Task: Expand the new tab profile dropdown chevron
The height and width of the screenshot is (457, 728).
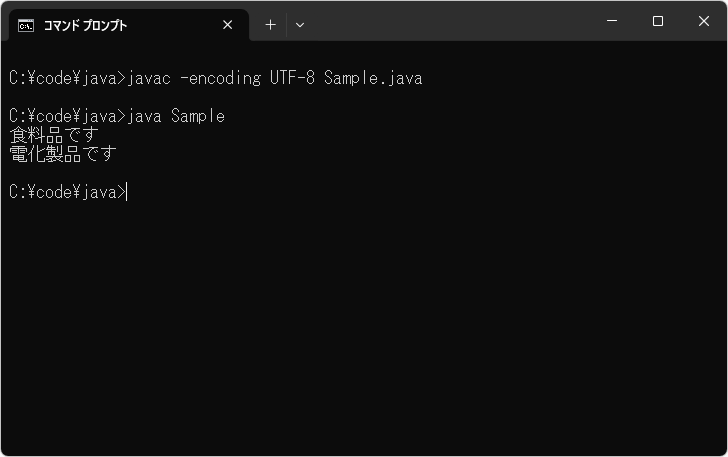Action: pos(300,25)
